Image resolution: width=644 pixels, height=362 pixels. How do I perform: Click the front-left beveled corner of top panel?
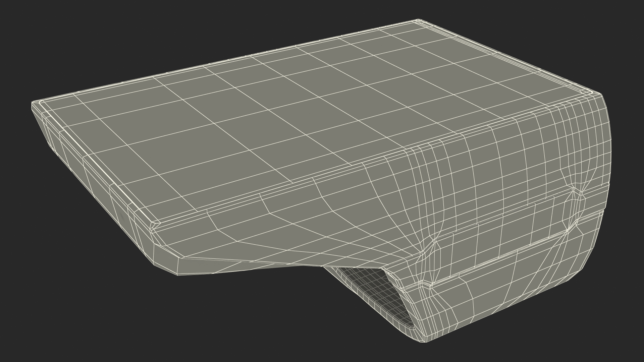pyautogui.click(x=155, y=224)
